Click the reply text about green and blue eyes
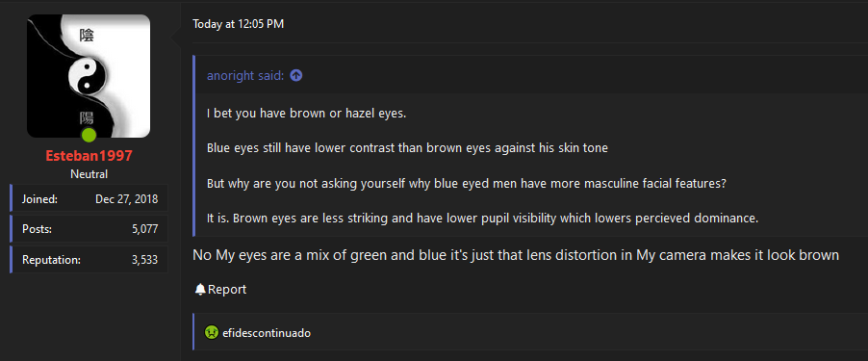Viewport: 868px width, 361px height. (516, 256)
